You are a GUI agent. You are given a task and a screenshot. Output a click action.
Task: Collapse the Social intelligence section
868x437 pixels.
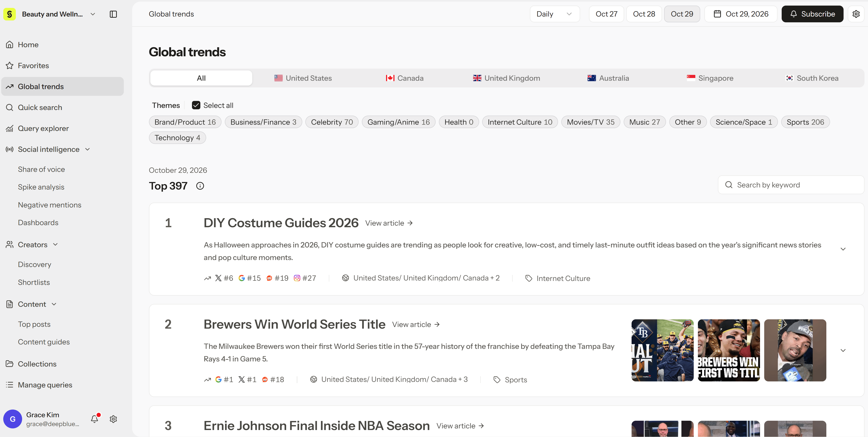[87, 149]
